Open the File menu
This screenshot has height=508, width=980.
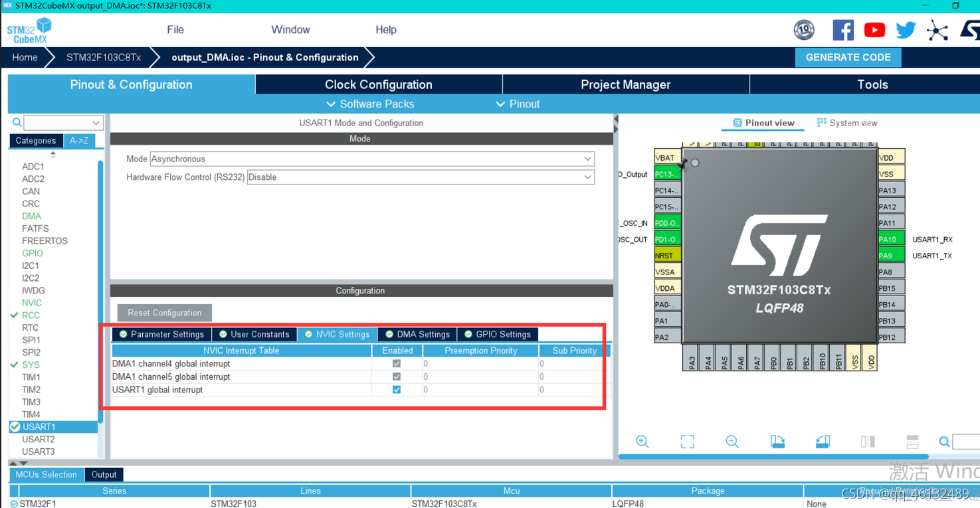coord(175,30)
